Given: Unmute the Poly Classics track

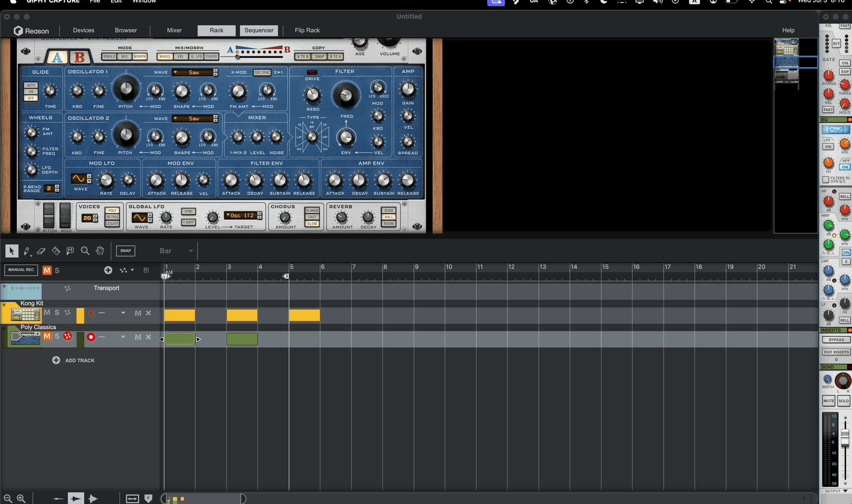Looking at the screenshot, I should click(x=47, y=336).
